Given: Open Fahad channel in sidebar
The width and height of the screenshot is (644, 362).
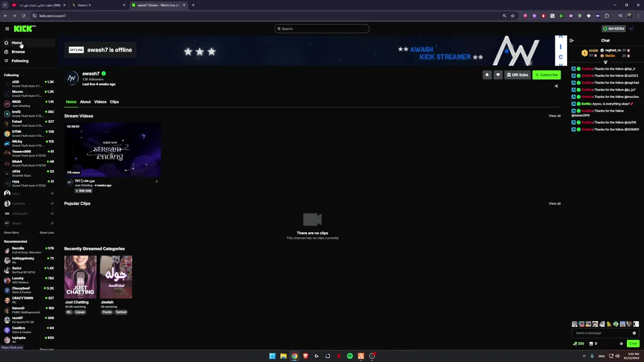Looking at the screenshot, I should [29, 124].
